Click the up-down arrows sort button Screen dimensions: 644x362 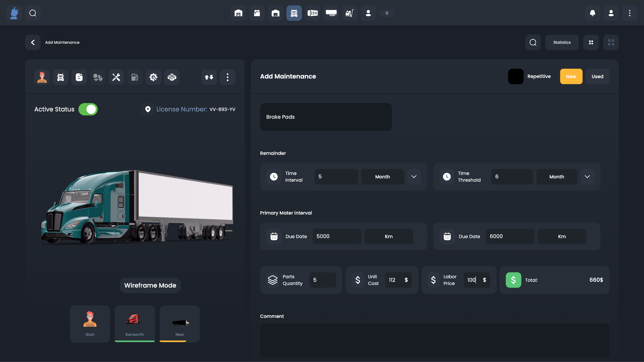pos(209,77)
